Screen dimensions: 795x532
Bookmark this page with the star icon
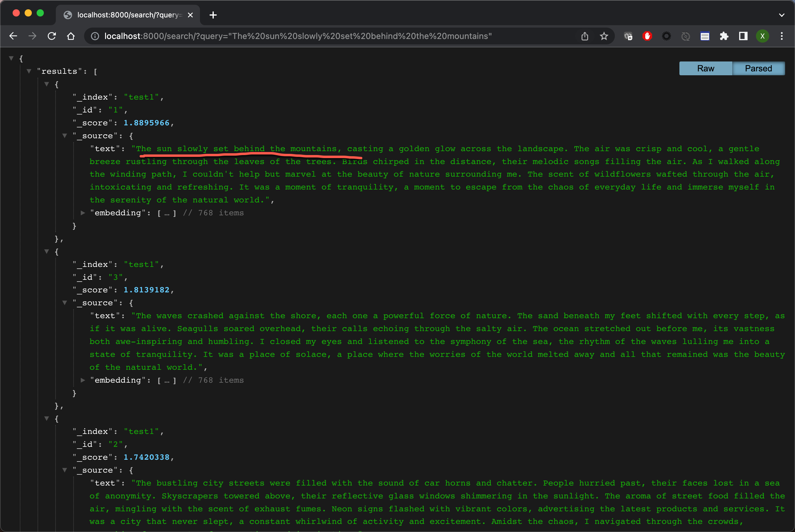pos(604,36)
